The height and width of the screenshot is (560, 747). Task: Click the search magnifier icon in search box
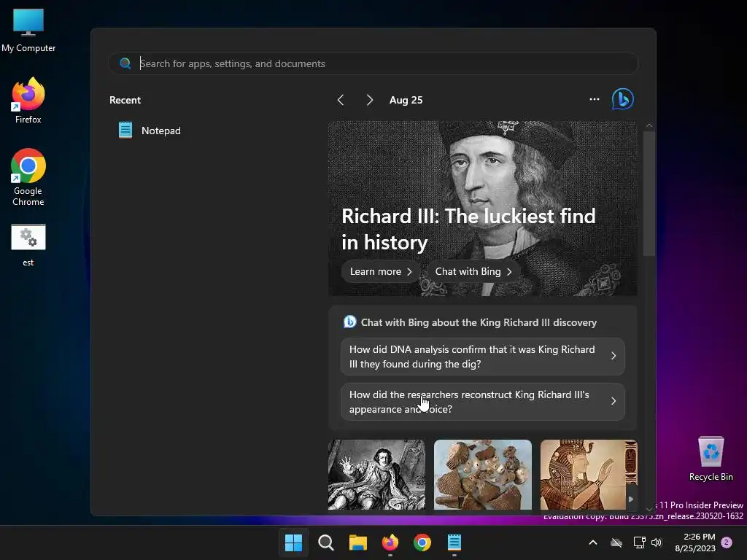click(125, 63)
